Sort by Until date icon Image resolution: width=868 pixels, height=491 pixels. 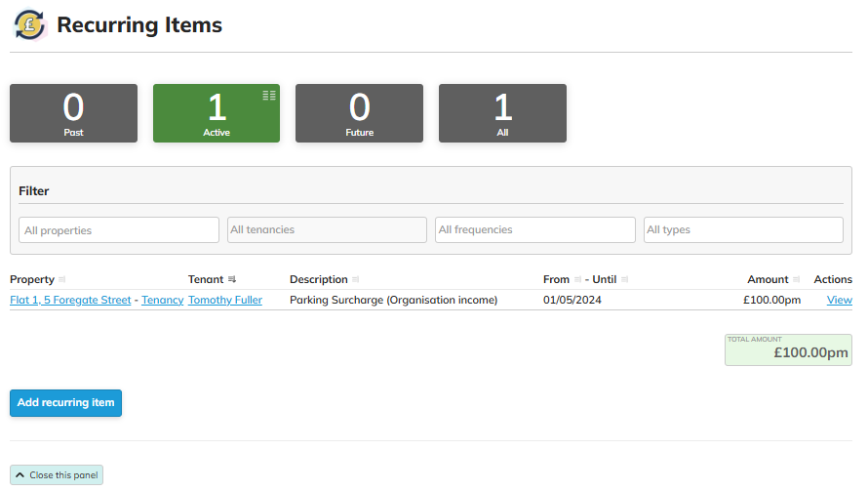pyautogui.click(x=625, y=280)
